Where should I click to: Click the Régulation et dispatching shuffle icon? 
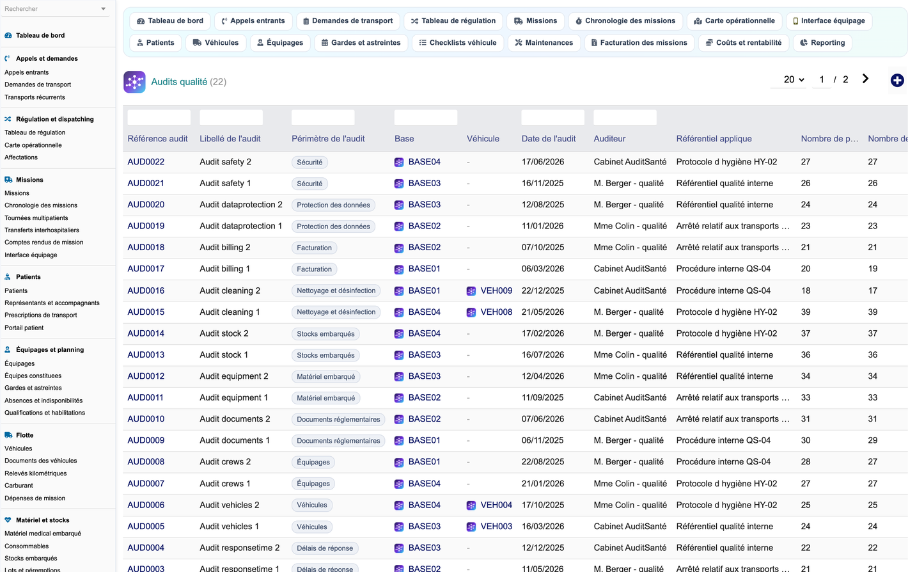(x=8, y=119)
